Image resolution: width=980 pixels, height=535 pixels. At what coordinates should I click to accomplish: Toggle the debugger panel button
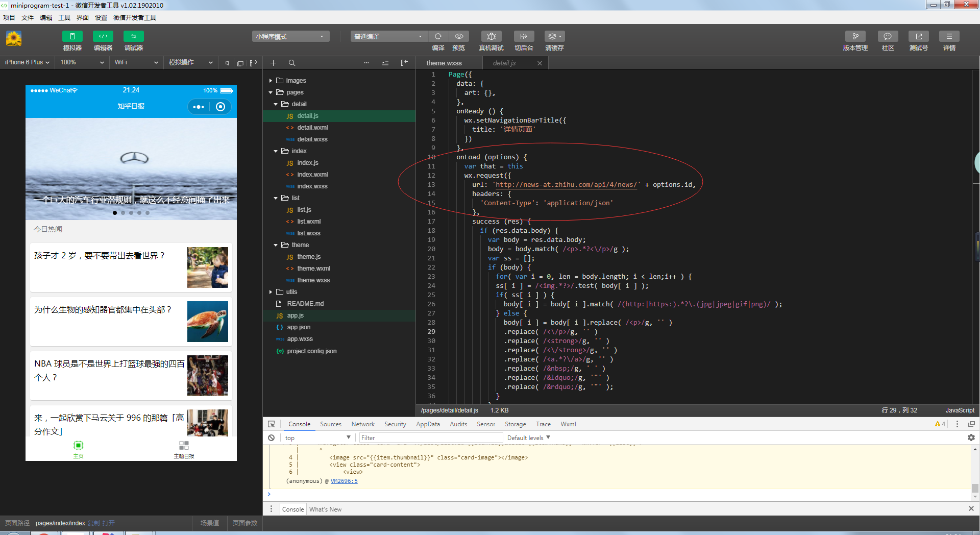[133, 36]
